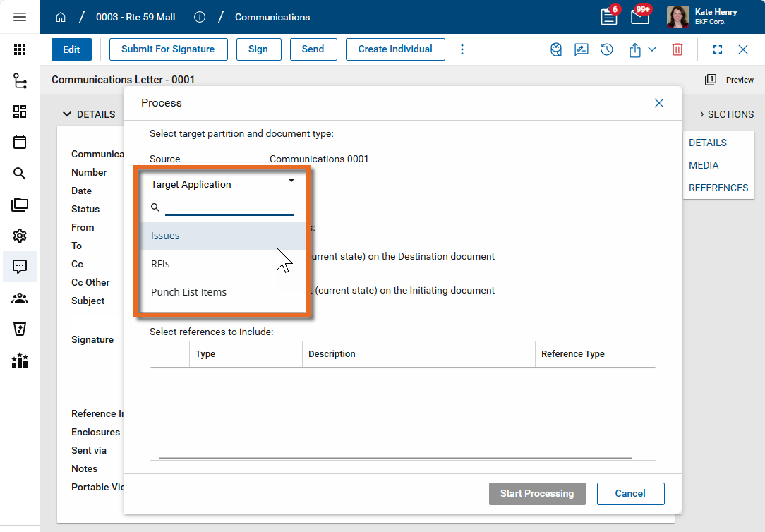Viewport: 765px width, 532px height.
Task: Collapse the DETAILS section chevron
Action: pos(67,114)
